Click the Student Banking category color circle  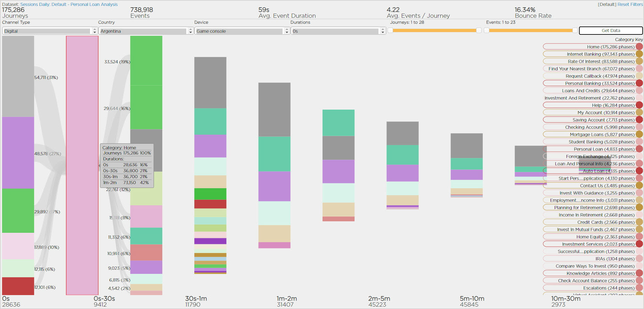(639, 142)
